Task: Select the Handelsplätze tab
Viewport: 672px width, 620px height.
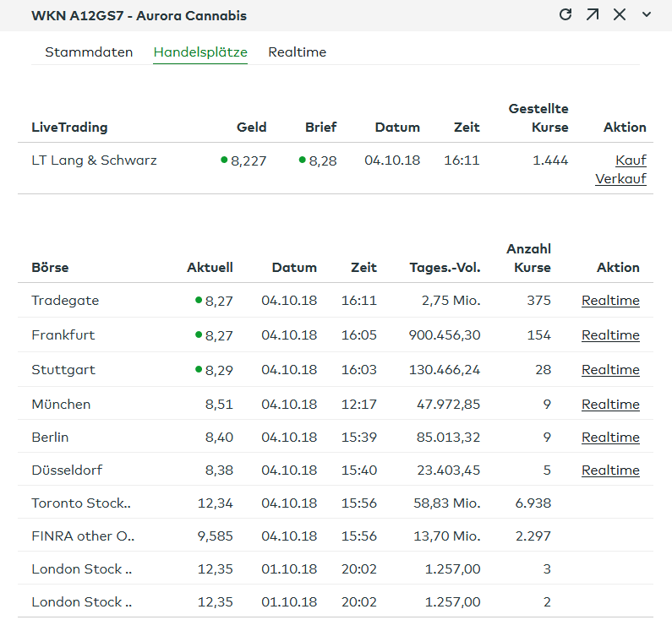Action: point(200,52)
